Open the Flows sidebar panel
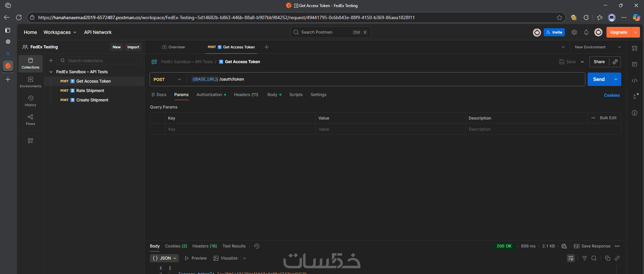Image resolution: width=644 pixels, height=274 pixels. [x=31, y=120]
